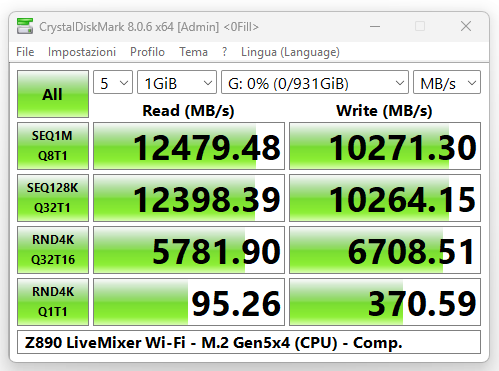Minimize the CrystalDiskMark window

click(x=375, y=26)
